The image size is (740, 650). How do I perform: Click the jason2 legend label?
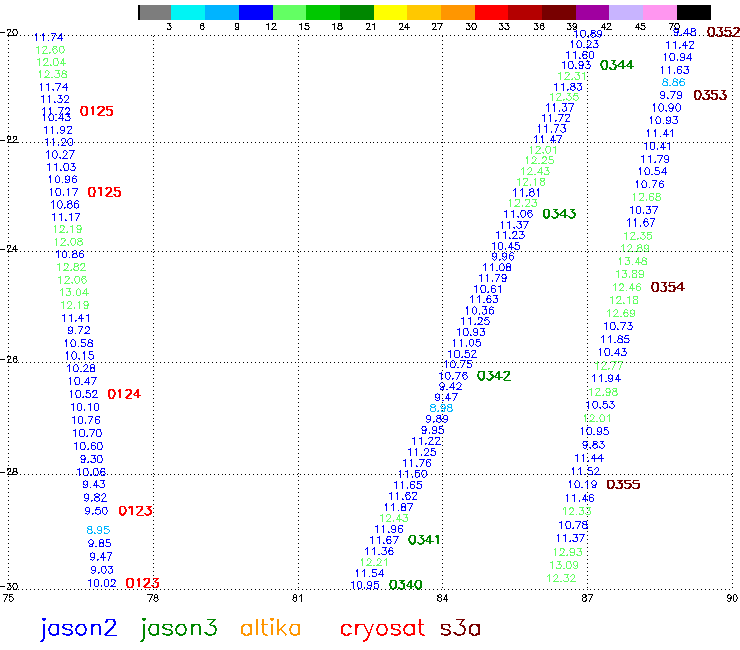[78, 629]
